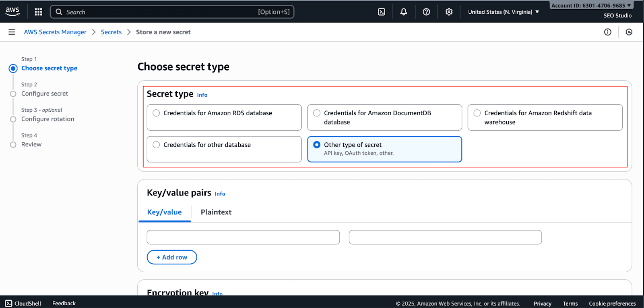The width and height of the screenshot is (644, 308).
Task: Select Credentials for Amazon Redshift data warehouse
Action: (545, 117)
